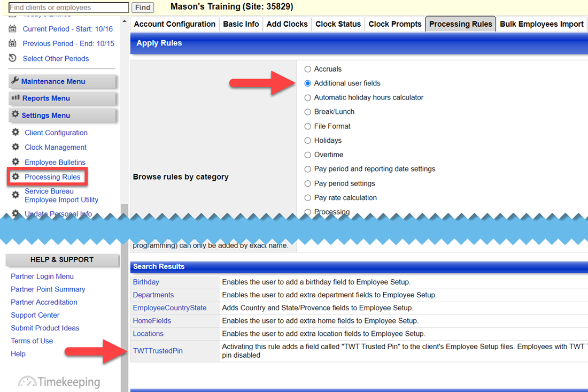Click the calendar icon beside Current Period

coord(12,29)
